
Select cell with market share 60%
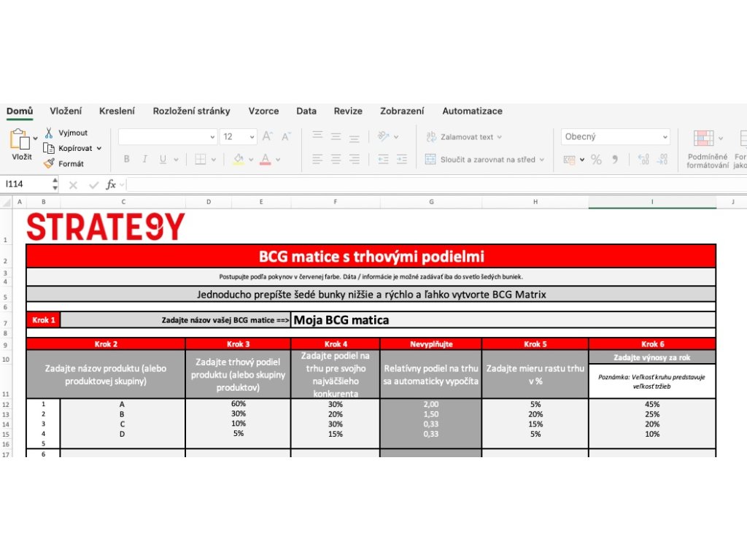(239, 404)
